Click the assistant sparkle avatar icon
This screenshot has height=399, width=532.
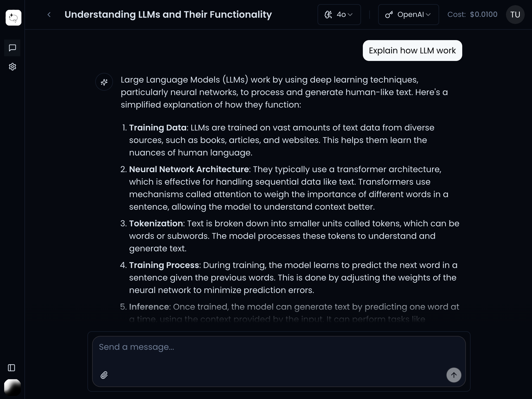[104, 82]
